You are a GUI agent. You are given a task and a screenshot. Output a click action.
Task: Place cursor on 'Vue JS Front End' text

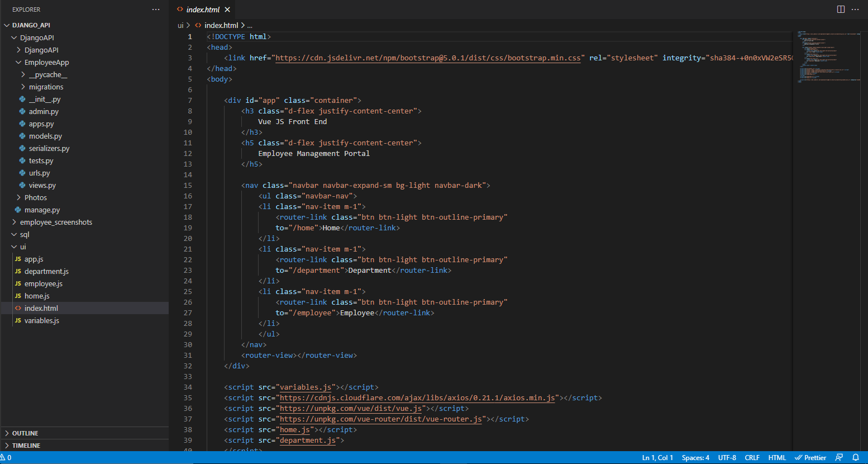pyautogui.click(x=293, y=122)
